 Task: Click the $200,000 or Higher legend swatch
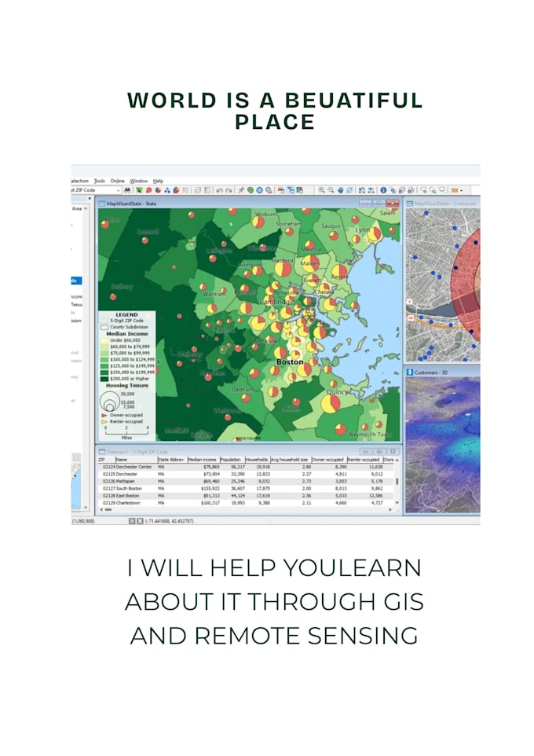coord(104,379)
